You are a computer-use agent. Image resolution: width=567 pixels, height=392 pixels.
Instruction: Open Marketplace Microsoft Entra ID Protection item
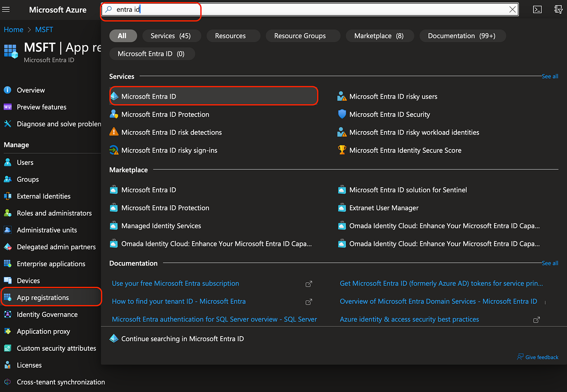coord(165,208)
